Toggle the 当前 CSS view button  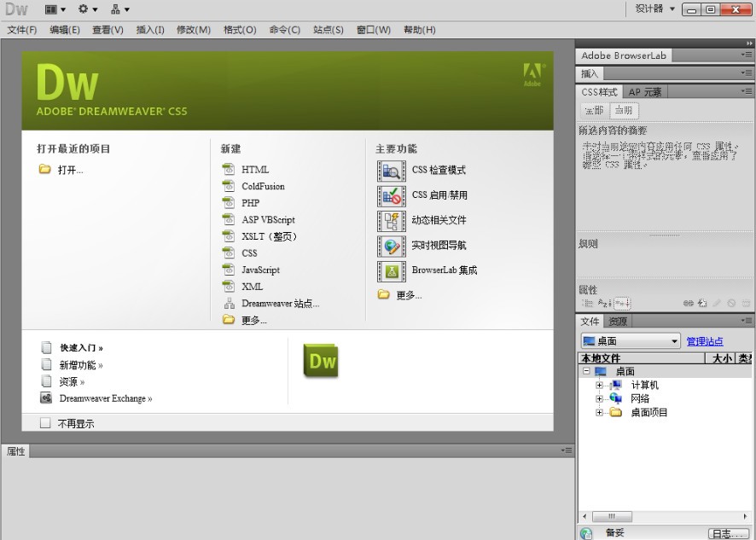pyautogui.click(x=624, y=110)
